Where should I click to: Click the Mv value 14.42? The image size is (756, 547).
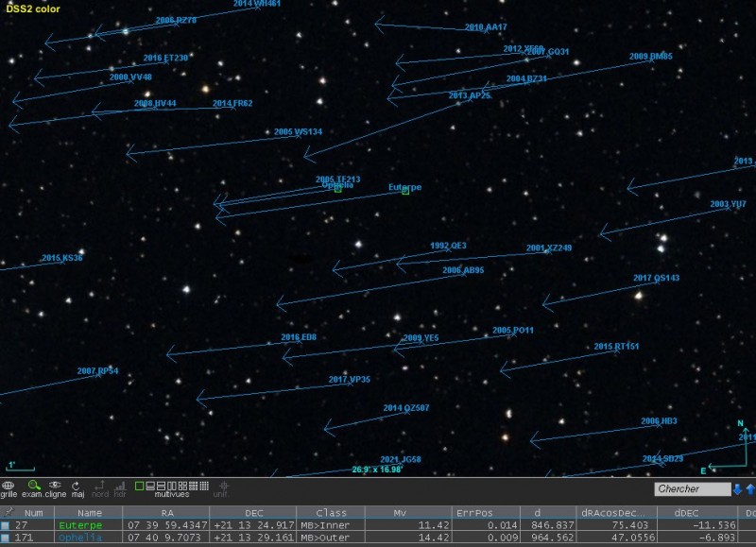tap(435, 538)
